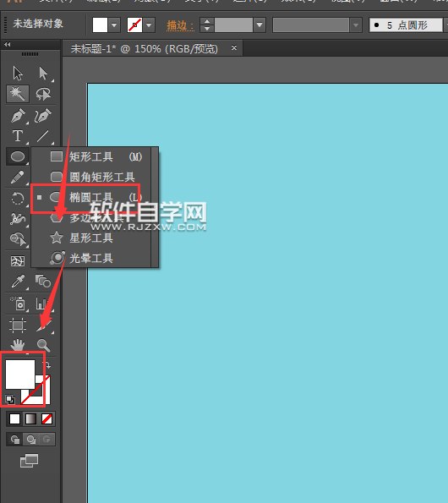
Task: Select the Rotate tool
Action: coord(18,199)
